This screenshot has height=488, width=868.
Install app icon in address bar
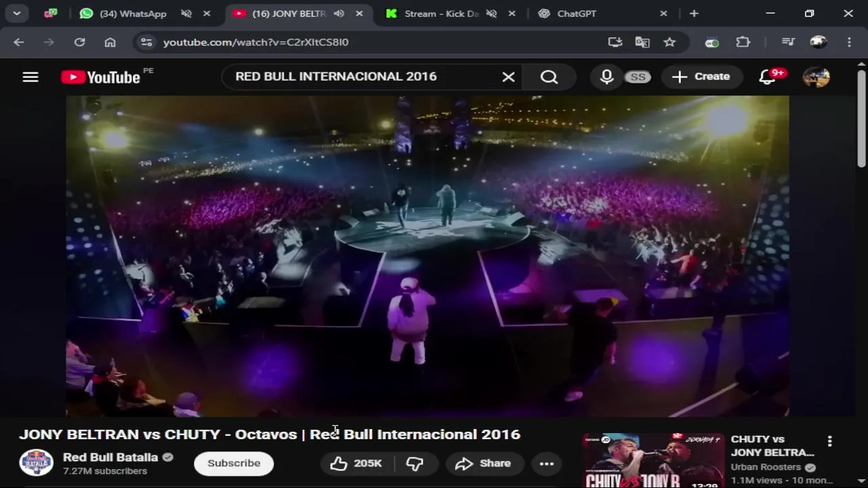[x=615, y=42]
